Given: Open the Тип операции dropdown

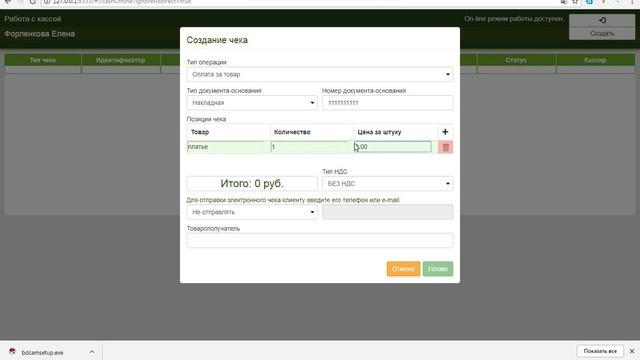Looking at the screenshot, I should [320, 74].
